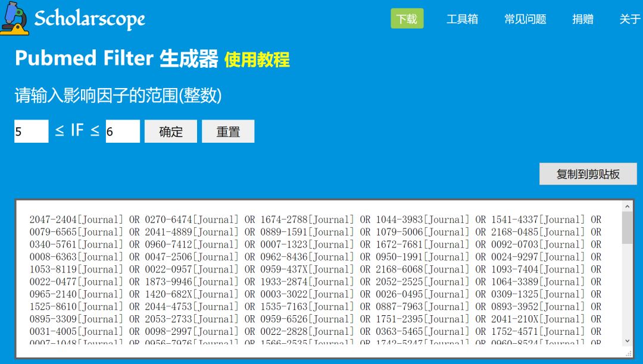Click the 2053-2733[Journal] entry text

pyautogui.click(x=192, y=319)
